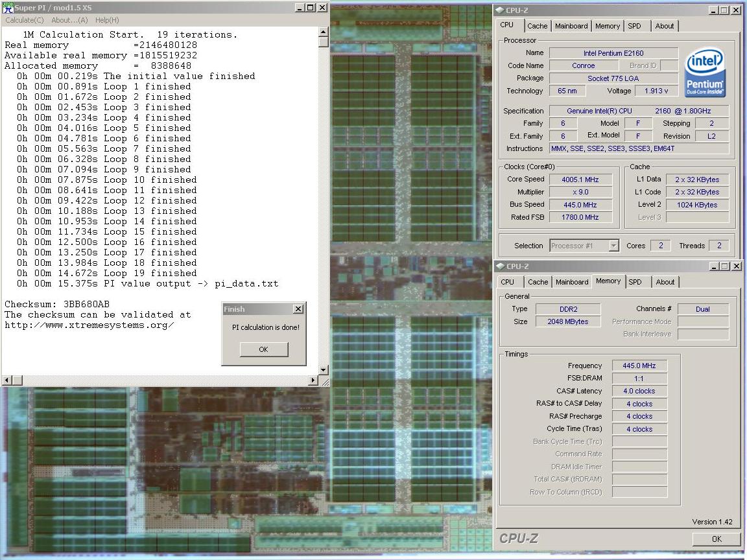
Task: Click the CAS# Latency value '4.0 clocks'
Action: [639, 391]
